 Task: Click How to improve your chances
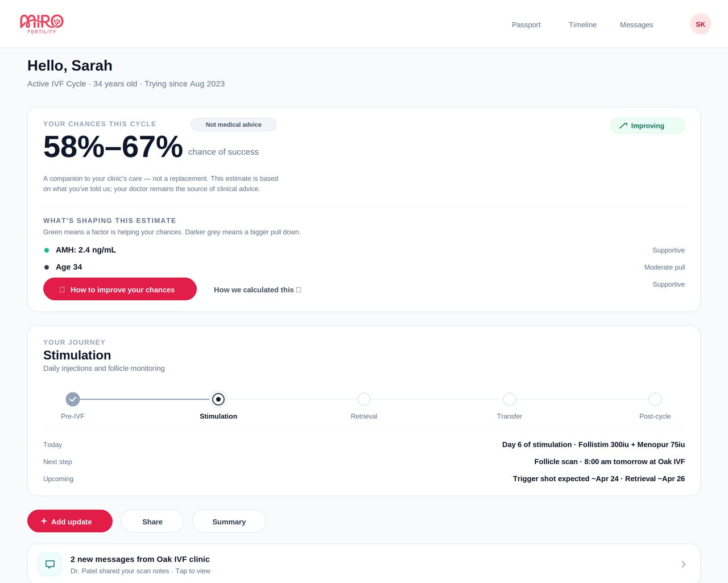(x=120, y=289)
